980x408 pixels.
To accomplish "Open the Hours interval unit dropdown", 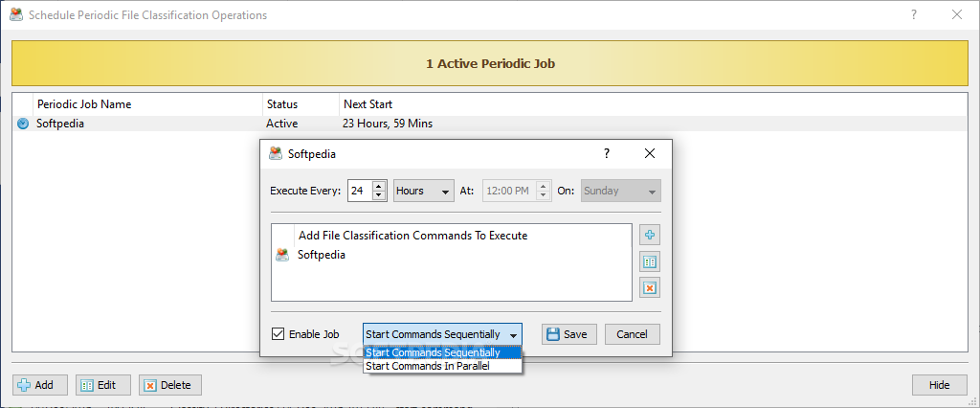I will [x=424, y=191].
